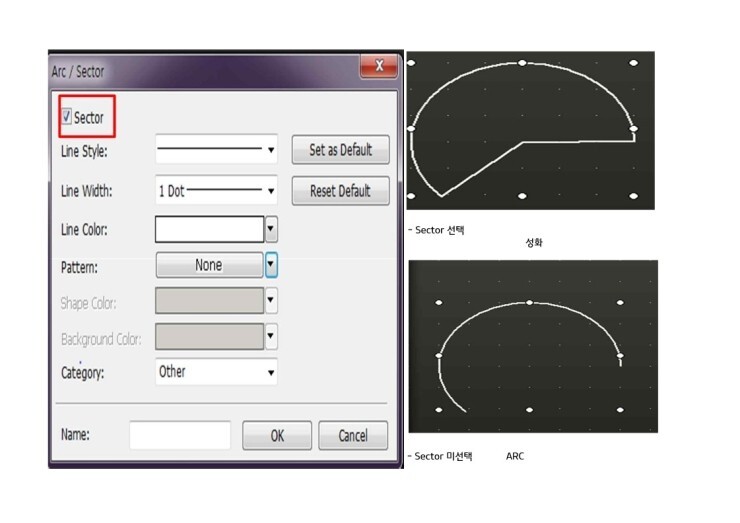This screenshot has width=740, height=523.
Task: Click the Background Color swatch
Action: [209, 337]
